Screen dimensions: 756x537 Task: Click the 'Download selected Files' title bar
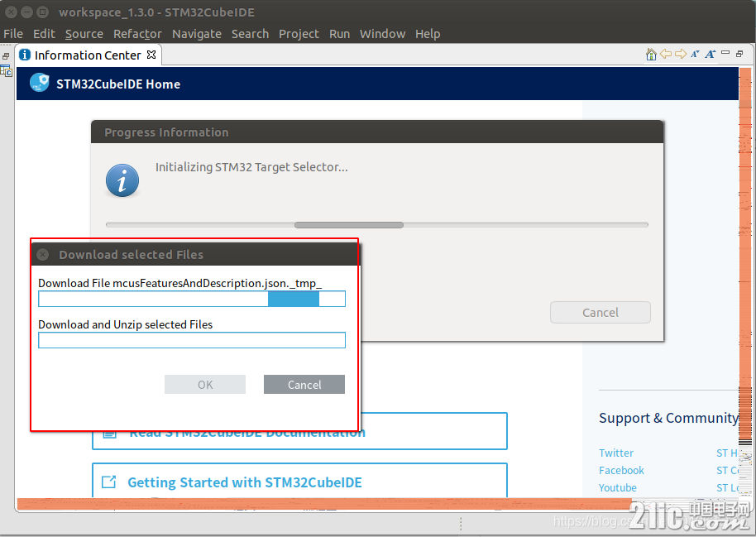click(195, 254)
